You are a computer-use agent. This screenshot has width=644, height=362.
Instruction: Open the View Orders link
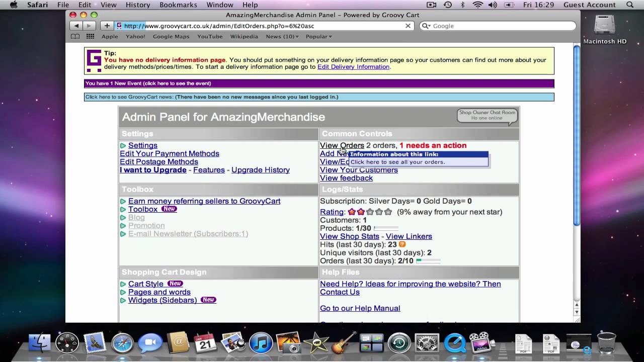[x=342, y=146]
